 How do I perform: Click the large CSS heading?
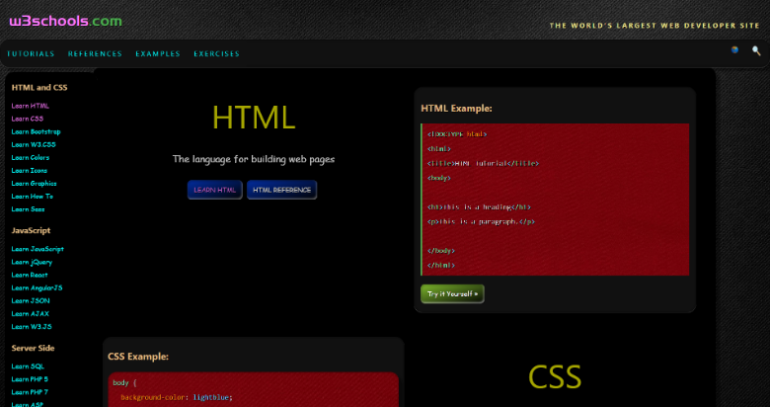(x=555, y=377)
